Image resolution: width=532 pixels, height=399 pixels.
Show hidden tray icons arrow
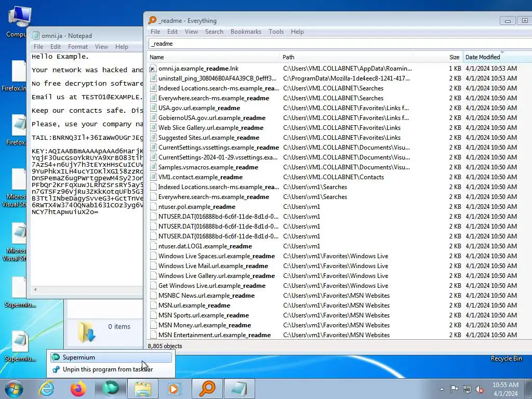pos(442,389)
